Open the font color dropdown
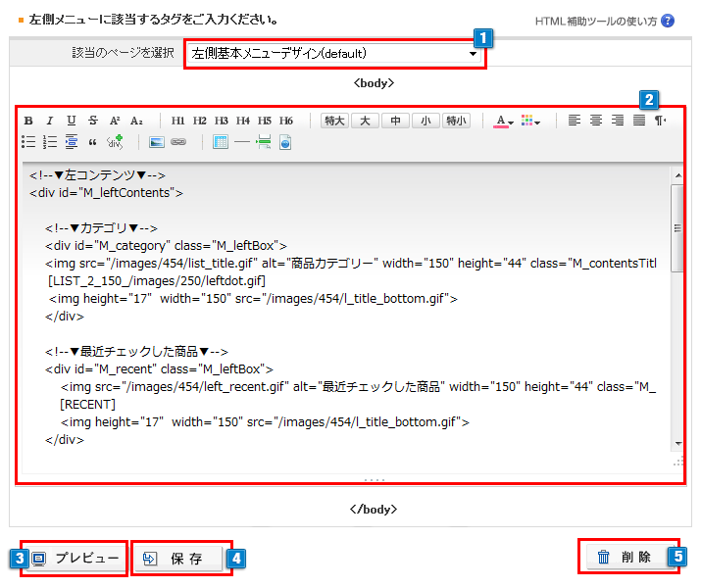Image resolution: width=701 pixels, height=588 pixels. (x=504, y=121)
